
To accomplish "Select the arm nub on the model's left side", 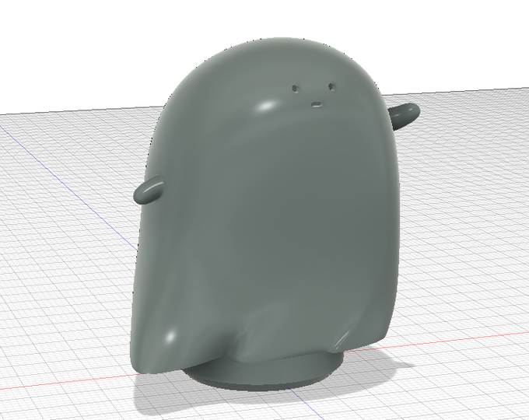I will click(148, 190).
